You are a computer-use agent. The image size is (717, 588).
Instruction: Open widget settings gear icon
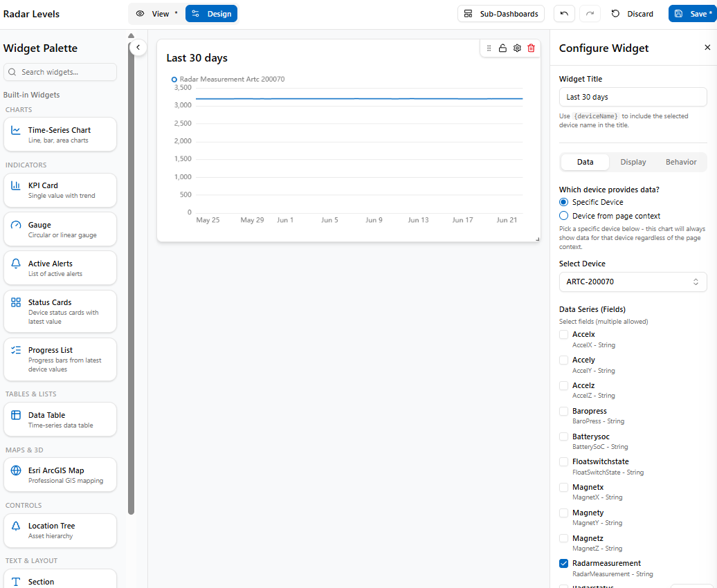[x=517, y=48]
